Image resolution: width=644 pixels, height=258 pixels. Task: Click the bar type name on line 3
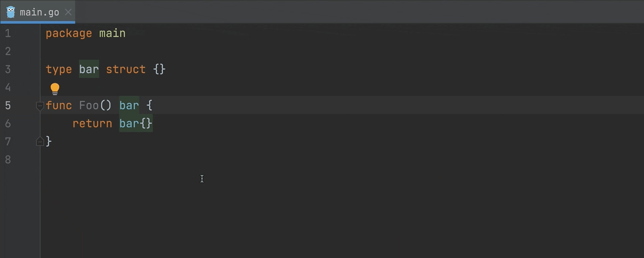[89, 69]
